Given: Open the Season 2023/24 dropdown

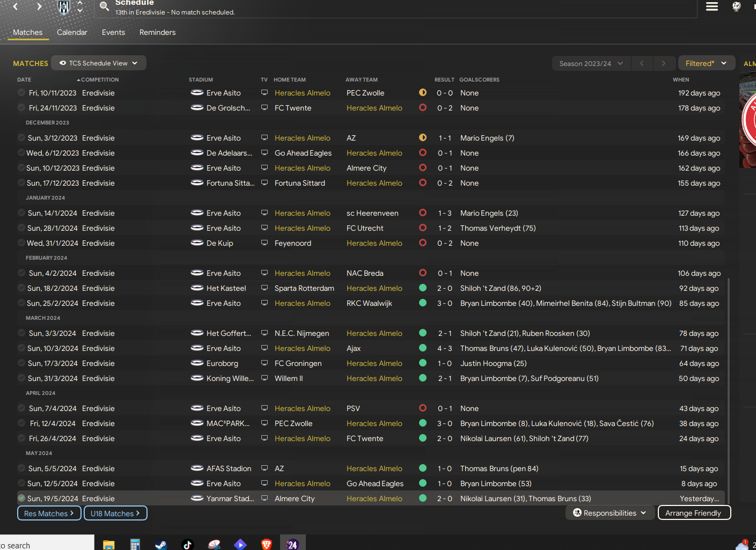Looking at the screenshot, I should click(591, 63).
